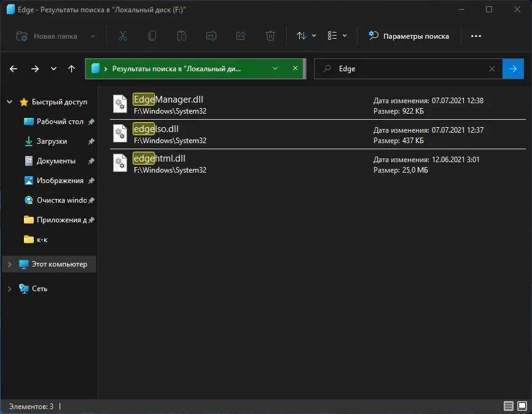Switch to large icons view in status bar
This screenshot has width=532, height=414.
[522, 406]
